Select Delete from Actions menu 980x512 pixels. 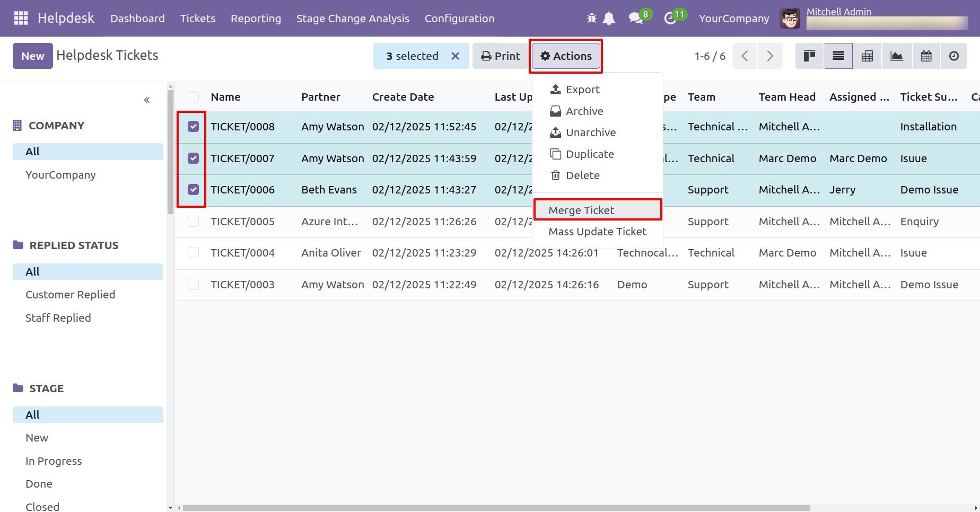(598, 175)
